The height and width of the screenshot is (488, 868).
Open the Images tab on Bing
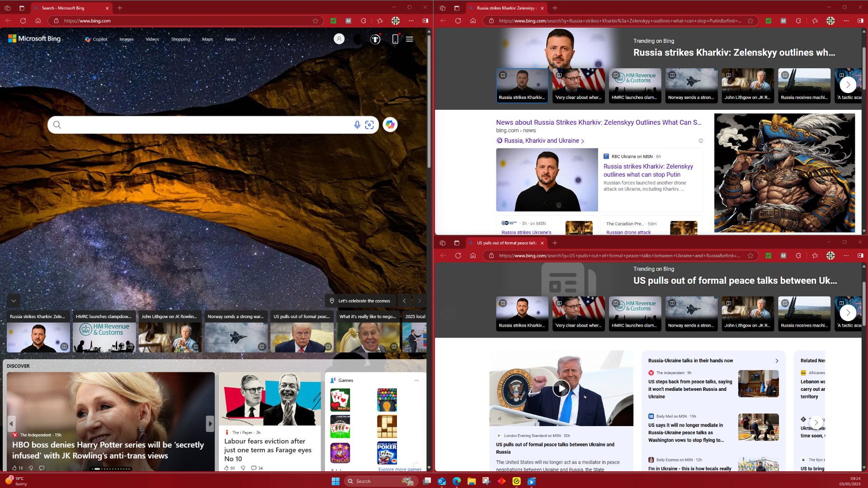click(x=127, y=39)
